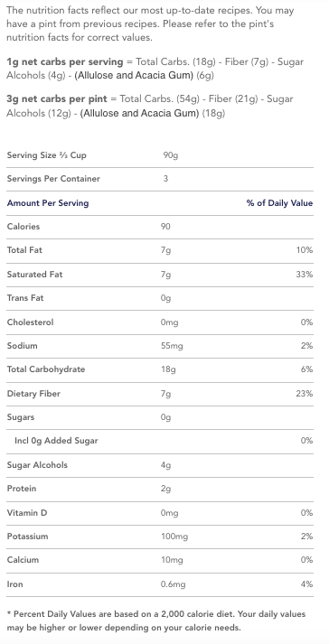Screen dimensions: 329x644
Task: Click the Amount Per Serving heading
Action: click(48, 203)
